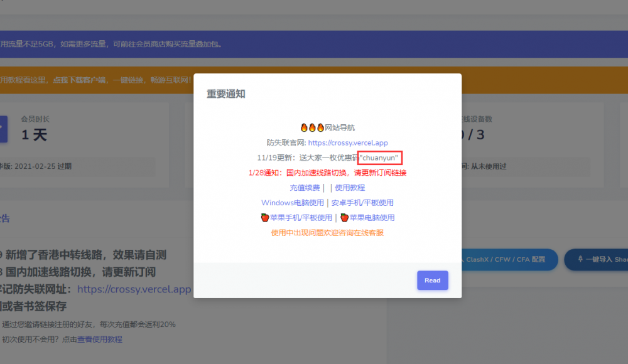Click the chuanyun coupon code text

[x=379, y=158]
